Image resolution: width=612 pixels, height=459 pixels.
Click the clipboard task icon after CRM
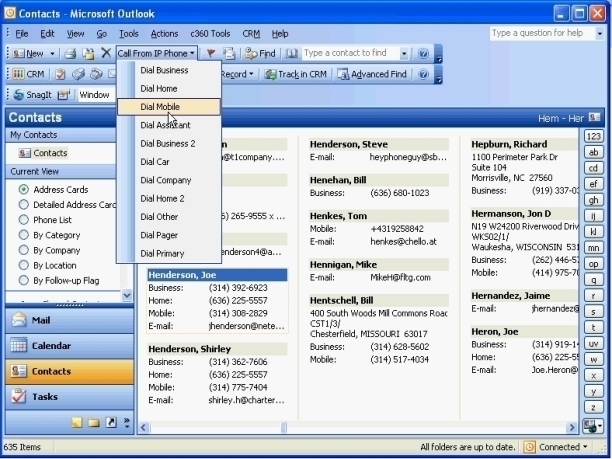click(60, 74)
